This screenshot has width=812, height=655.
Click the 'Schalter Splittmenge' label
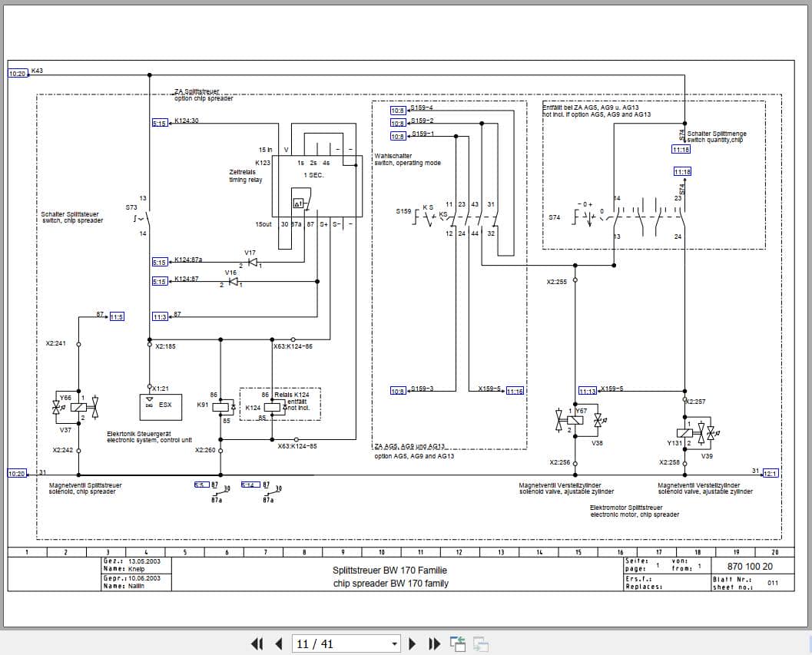(x=717, y=134)
